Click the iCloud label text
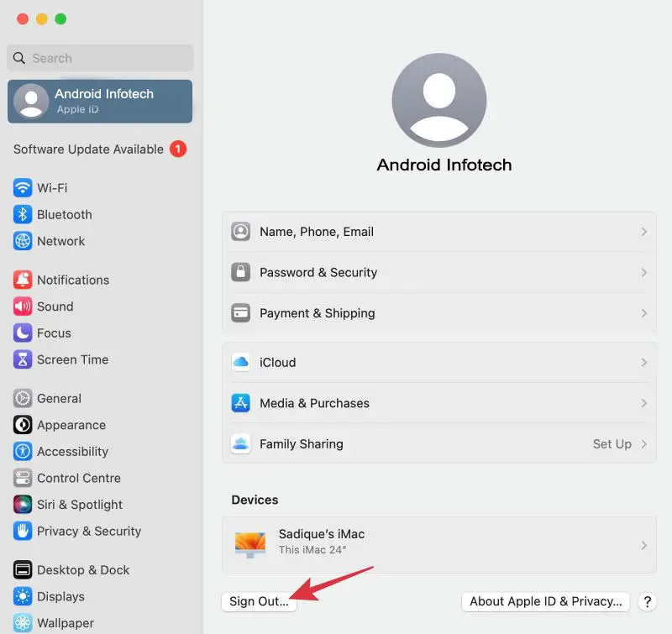The width and height of the screenshot is (672, 634). pos(278,363)
